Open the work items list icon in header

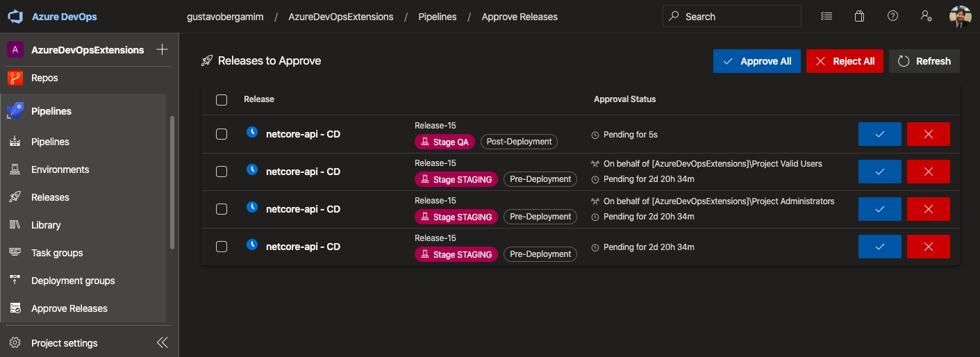point(826,17)
